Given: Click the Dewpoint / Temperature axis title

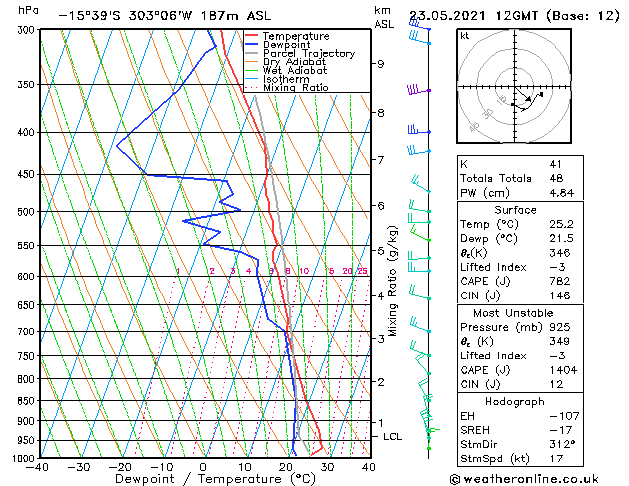Looking at the screenshot, I should coord(215,479).
